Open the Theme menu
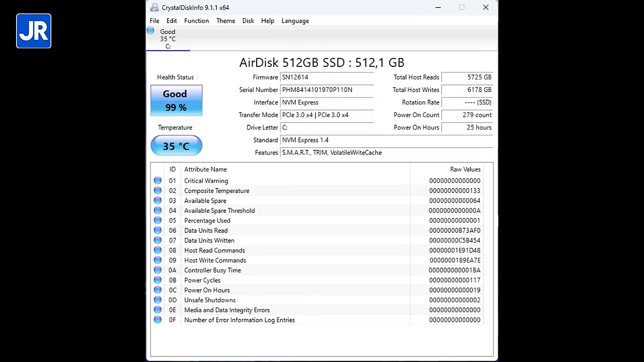Screen dimensions: 644x362 coord(225,21)
